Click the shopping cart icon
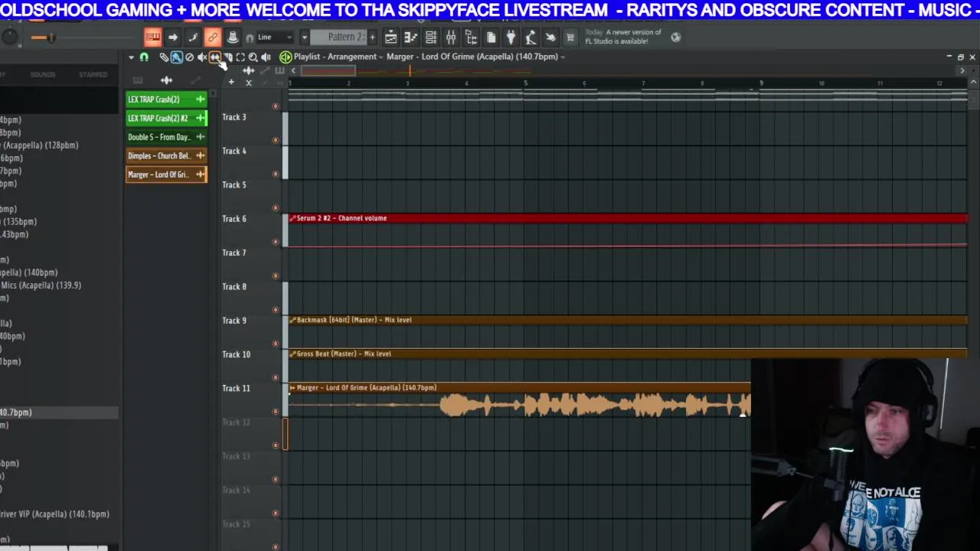980x551 pixels. 570,37
